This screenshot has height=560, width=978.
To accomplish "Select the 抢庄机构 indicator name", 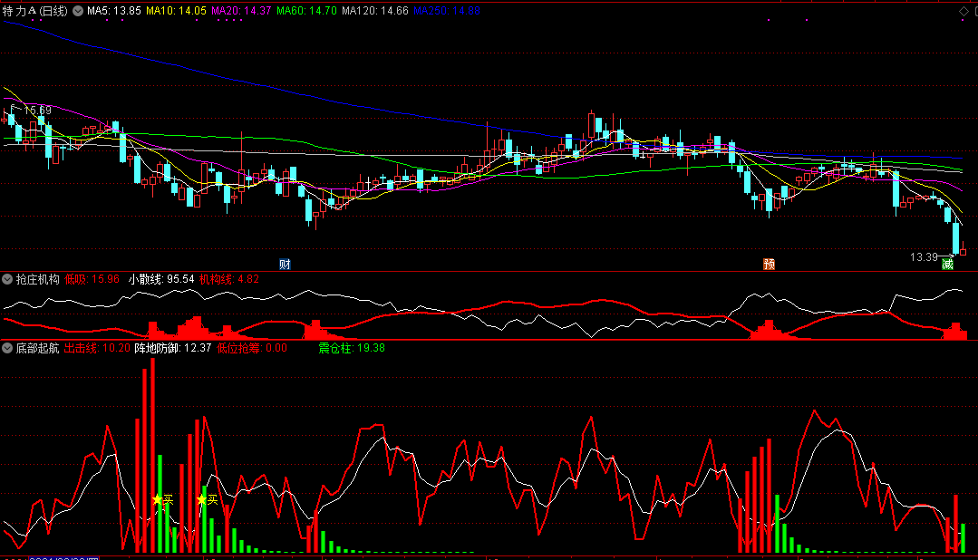I will point(37,279).
